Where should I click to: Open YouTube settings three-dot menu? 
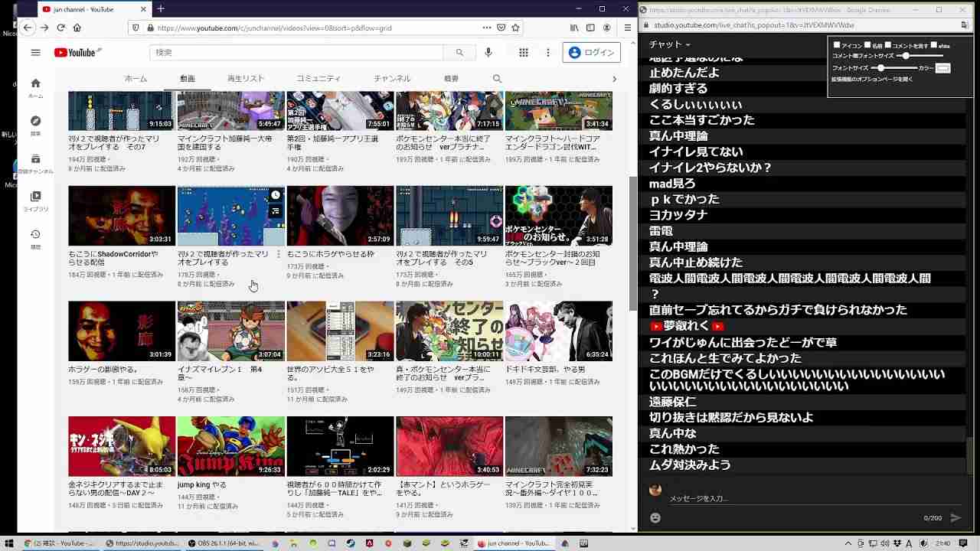click(547, 53)
